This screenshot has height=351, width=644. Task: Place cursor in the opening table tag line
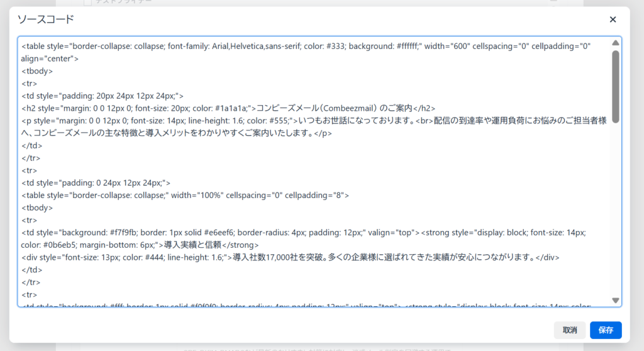pos(189,46)
